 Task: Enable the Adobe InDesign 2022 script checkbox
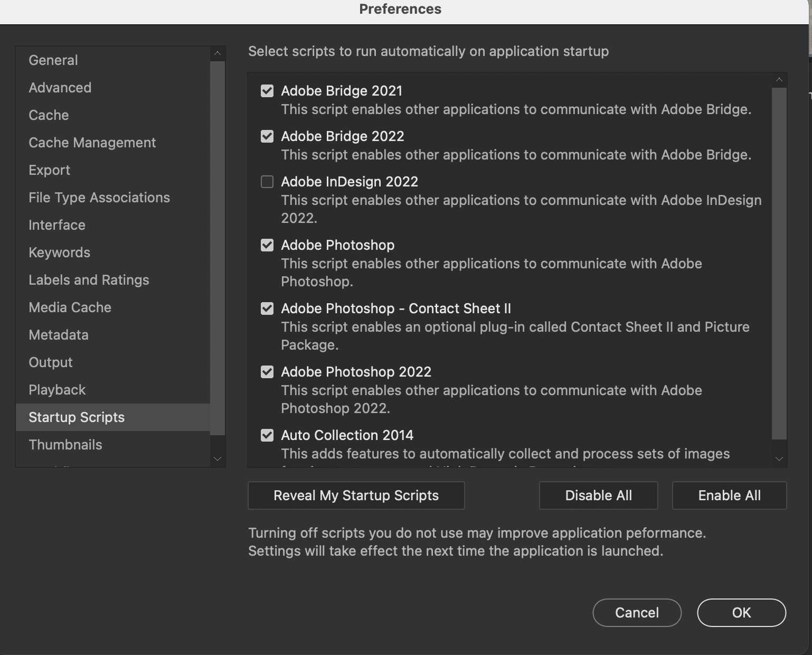[x=267, y=182]
